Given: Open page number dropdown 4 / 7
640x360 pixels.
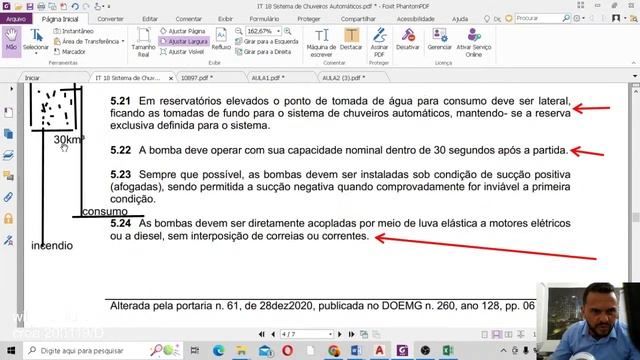Looking at the screenshot, I should click(x=330, y=334).
